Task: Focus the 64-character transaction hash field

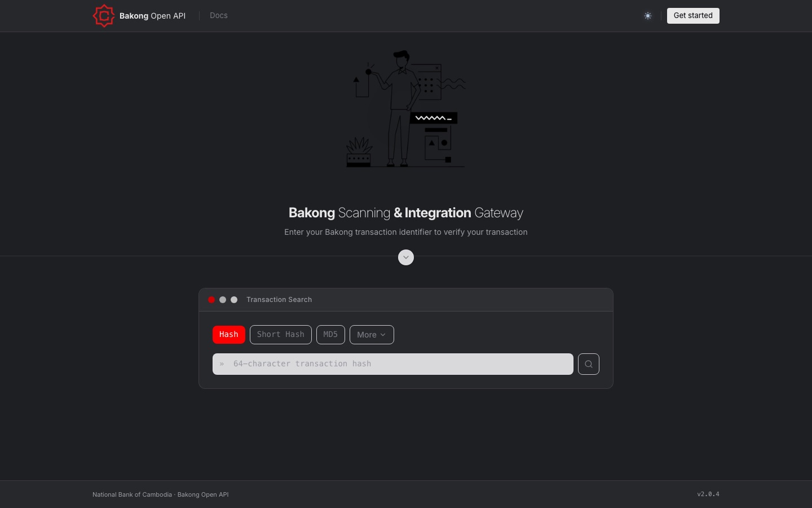Action: click(393, 364)
